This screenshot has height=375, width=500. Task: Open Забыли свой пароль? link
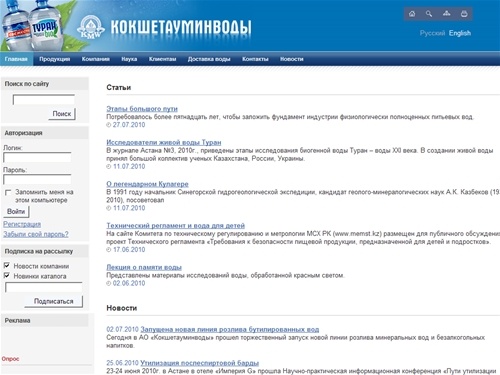(x=36, y=234)
